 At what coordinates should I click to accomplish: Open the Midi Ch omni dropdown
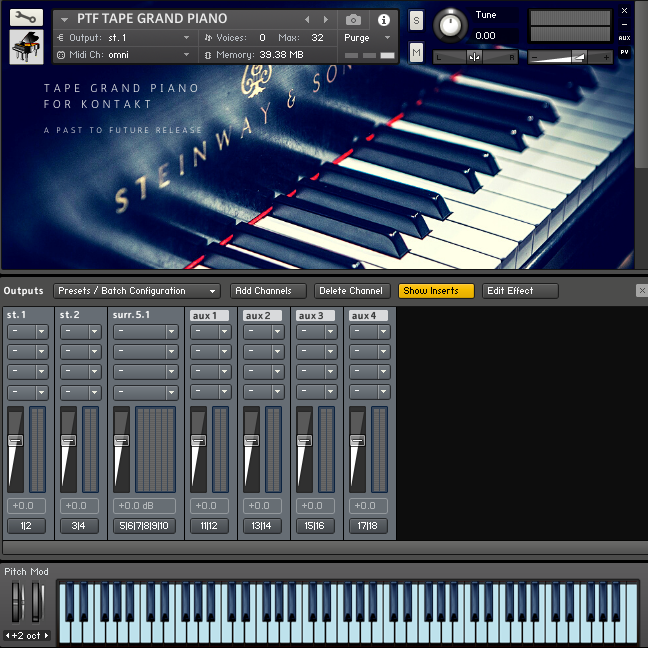[148, 55]
